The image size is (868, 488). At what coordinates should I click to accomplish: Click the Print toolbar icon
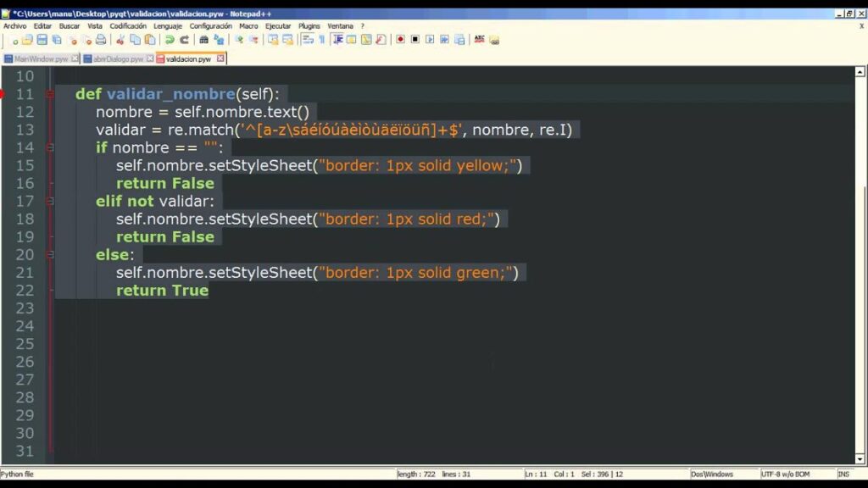coord(101,40)
